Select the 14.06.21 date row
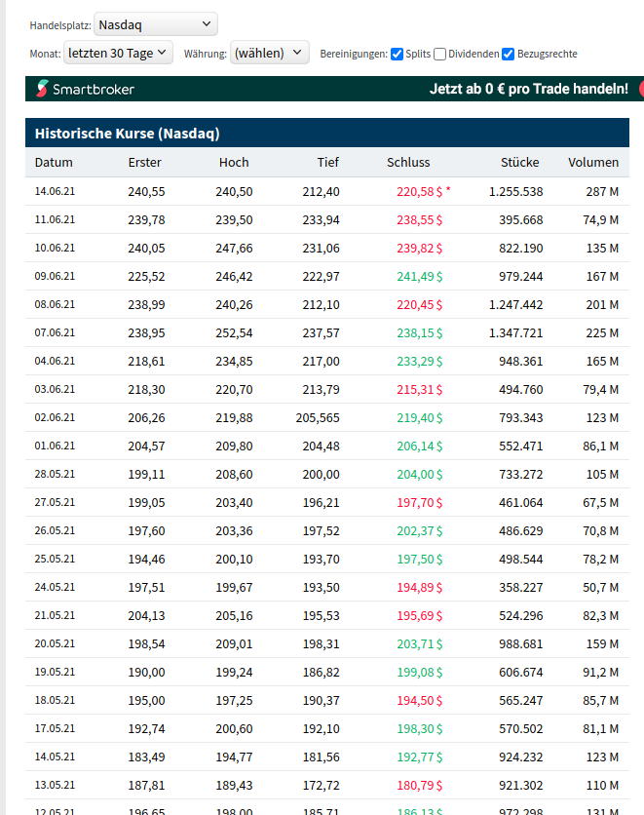Image resolution: width=644 pixels, height=815 pixels. [x=55, y=192]
